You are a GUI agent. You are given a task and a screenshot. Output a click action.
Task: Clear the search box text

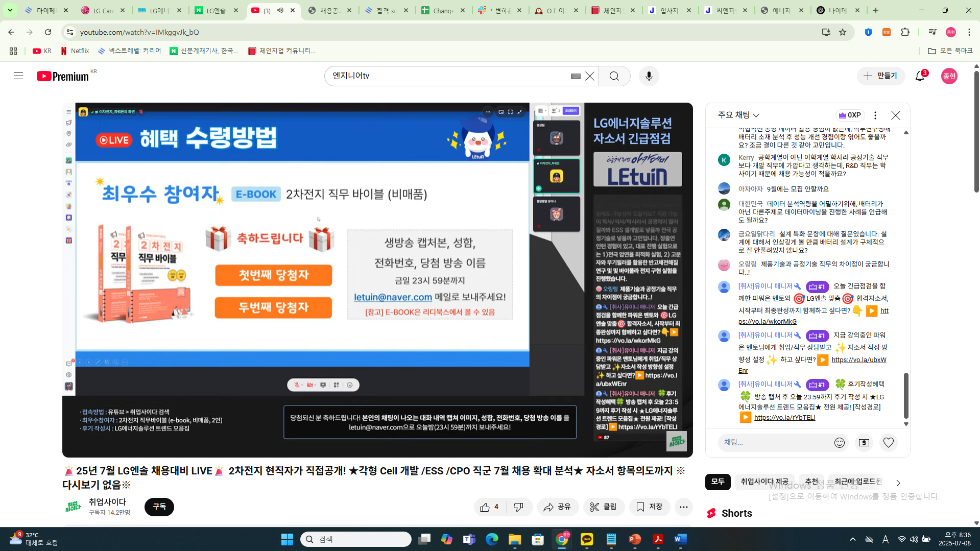590,76
